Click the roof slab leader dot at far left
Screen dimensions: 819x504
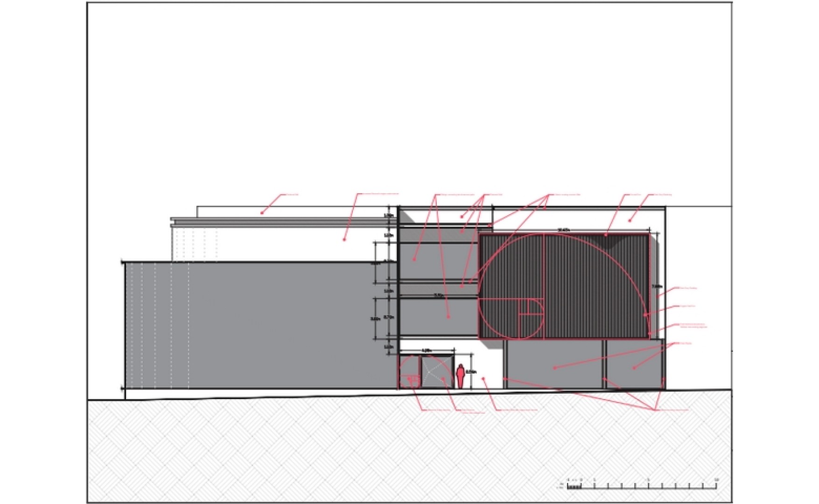click(262, 213)
